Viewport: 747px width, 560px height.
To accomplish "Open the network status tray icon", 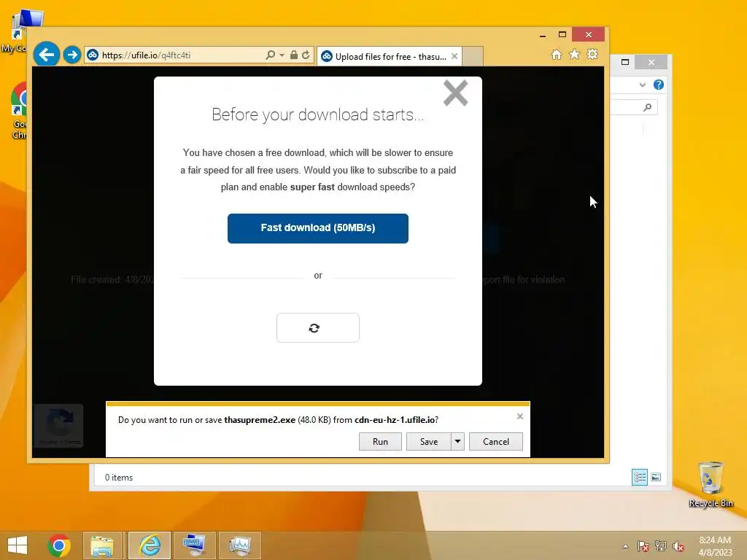I will pos(661,546).
